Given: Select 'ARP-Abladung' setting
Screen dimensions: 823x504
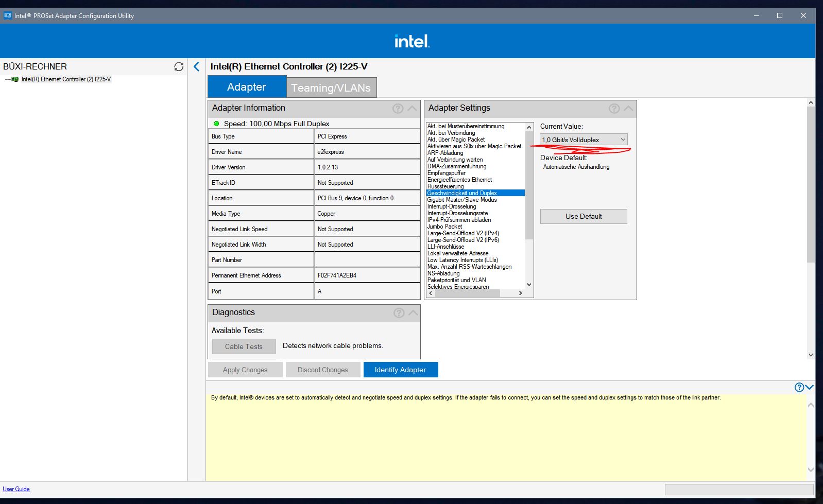Looking at the screenshot, I should pyautogui.click(x=445, y=153).
